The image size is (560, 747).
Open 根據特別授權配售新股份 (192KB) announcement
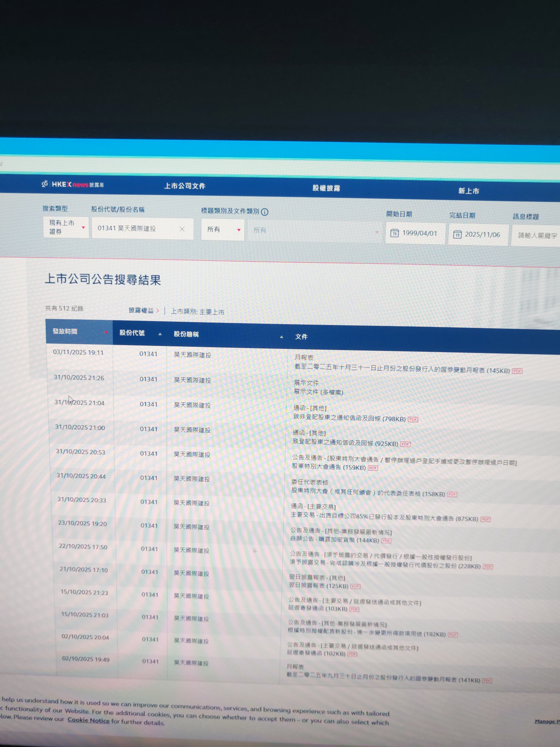click(x=367, y=632)
